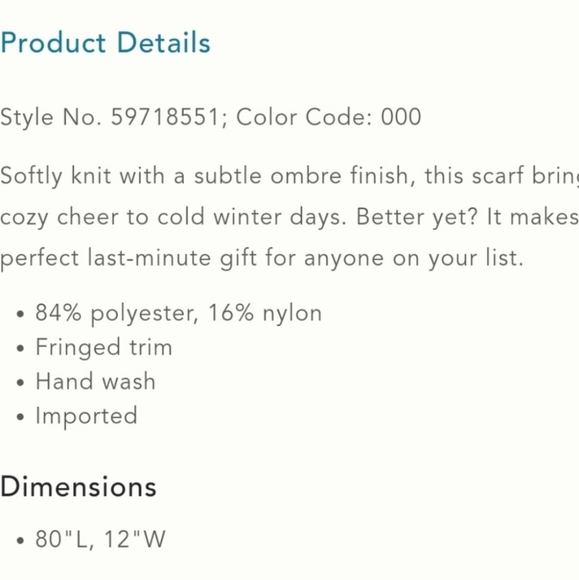Click the bullet beside Hand wash
The width and height of the screenshot is (579, 580).
(20, 382)
